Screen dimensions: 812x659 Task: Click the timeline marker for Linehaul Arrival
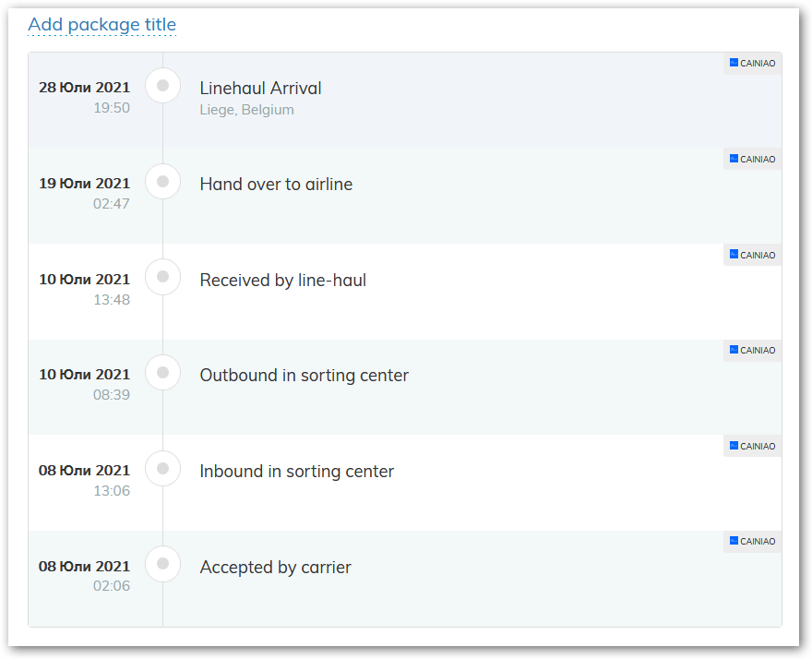point(163,86)
